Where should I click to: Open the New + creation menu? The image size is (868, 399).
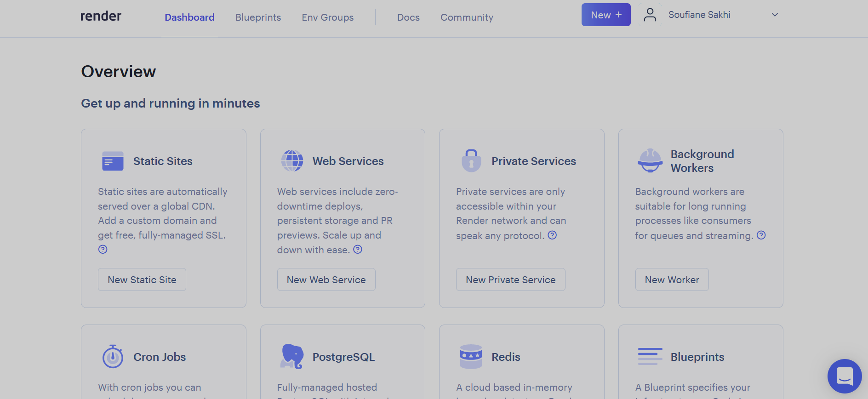(605, 15)
